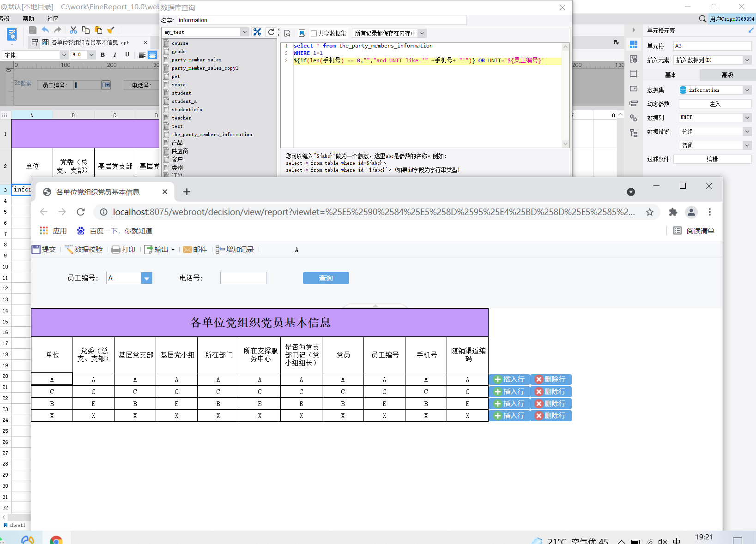The height and width of the screenshot is (544, 756).
Task: Open the 社区 menu
Action: click(x=53, y=18)
